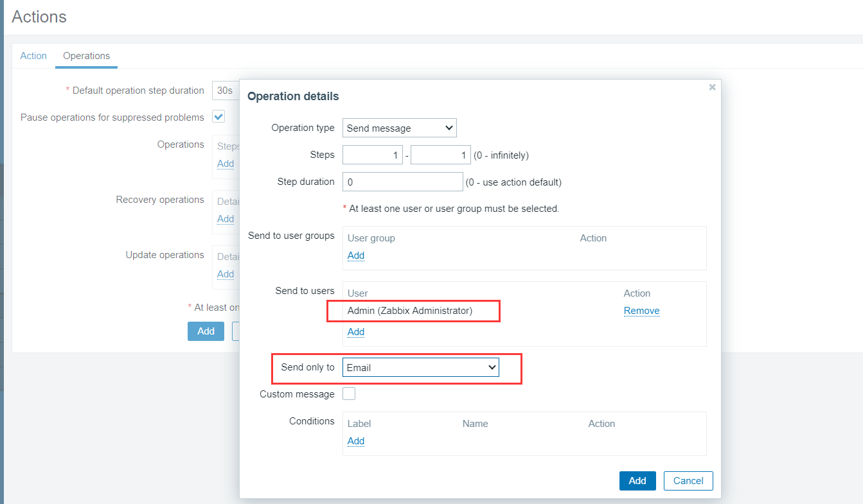This screenshot has width=863, height=504.
Task: Close the Operation details dialog
Action: pyautogui.click(x=712, y=87)
